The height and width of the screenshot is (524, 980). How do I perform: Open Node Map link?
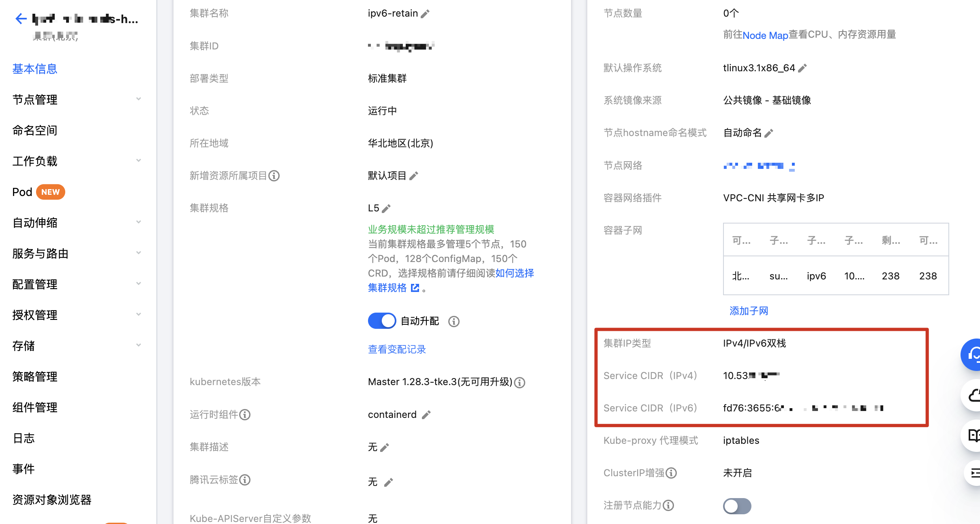(x=765, y=35)
